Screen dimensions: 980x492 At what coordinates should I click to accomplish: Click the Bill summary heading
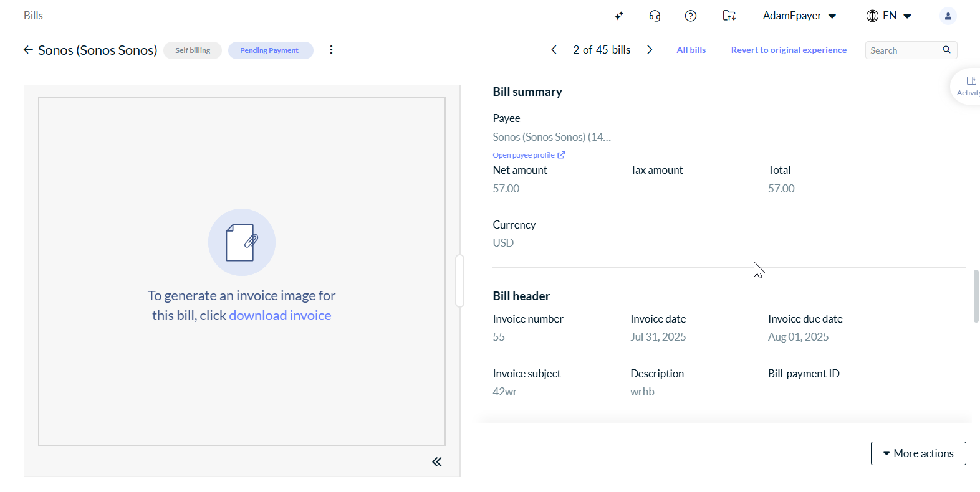click(x=527, y=92)
